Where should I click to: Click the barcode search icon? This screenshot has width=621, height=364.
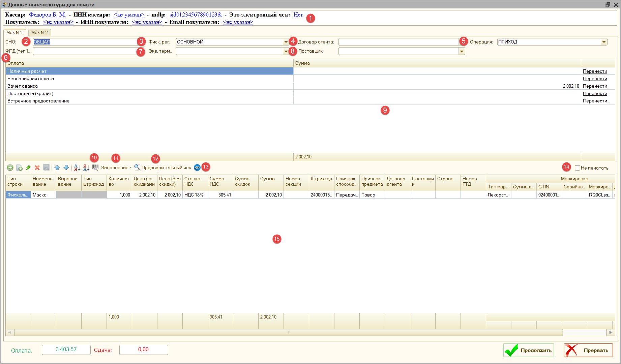(95, 168)
